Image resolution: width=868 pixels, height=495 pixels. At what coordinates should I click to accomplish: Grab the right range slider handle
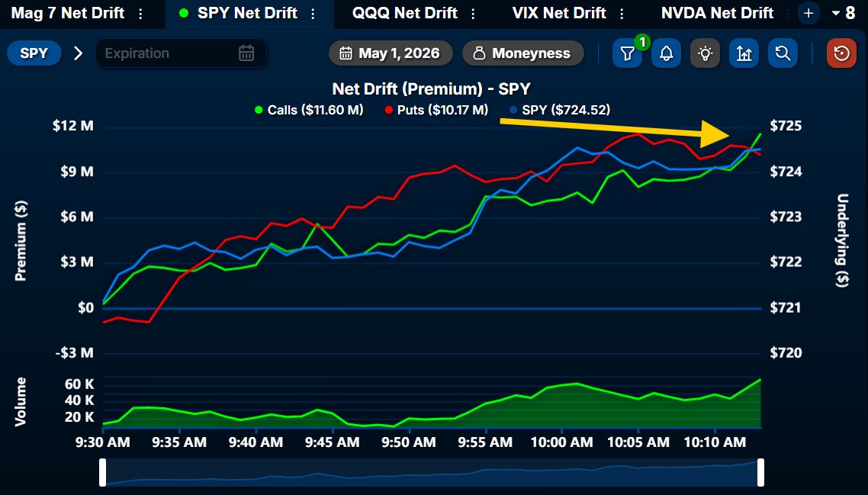pyautogui.click(x=760, y=472)
